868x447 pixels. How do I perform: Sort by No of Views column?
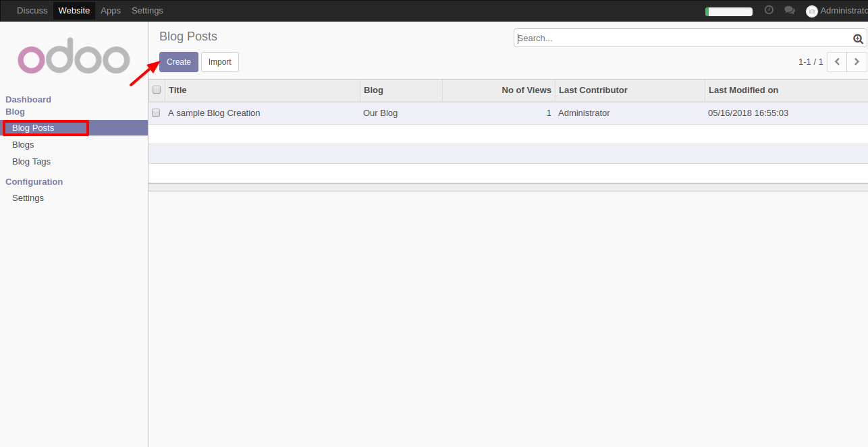[499, 90]
